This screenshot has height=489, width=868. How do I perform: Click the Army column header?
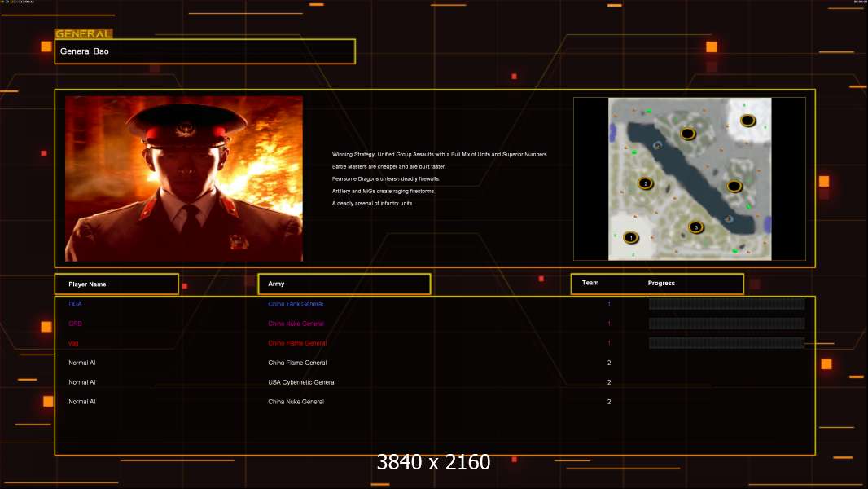coord(344,284)
